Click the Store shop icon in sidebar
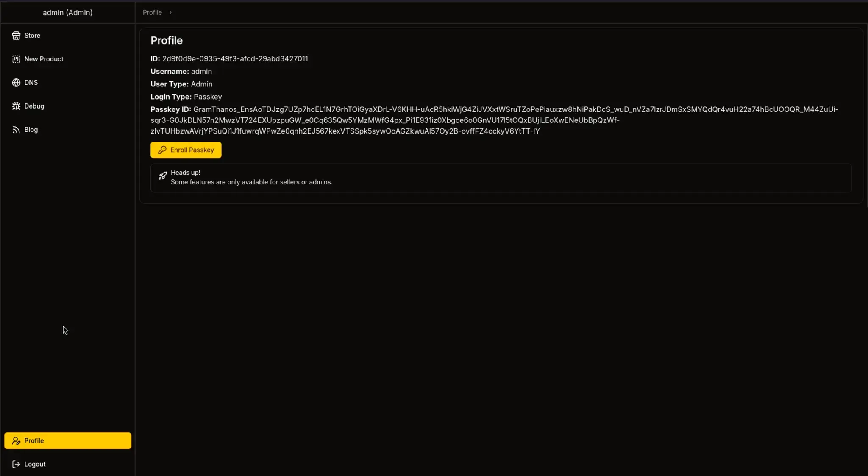The image size is (868, 476). [x=16, y=36]
